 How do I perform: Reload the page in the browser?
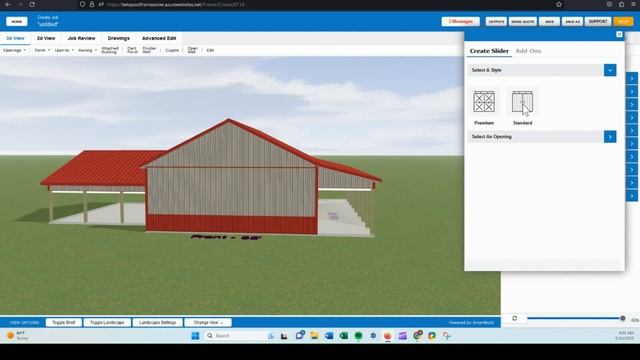[32, 4]
